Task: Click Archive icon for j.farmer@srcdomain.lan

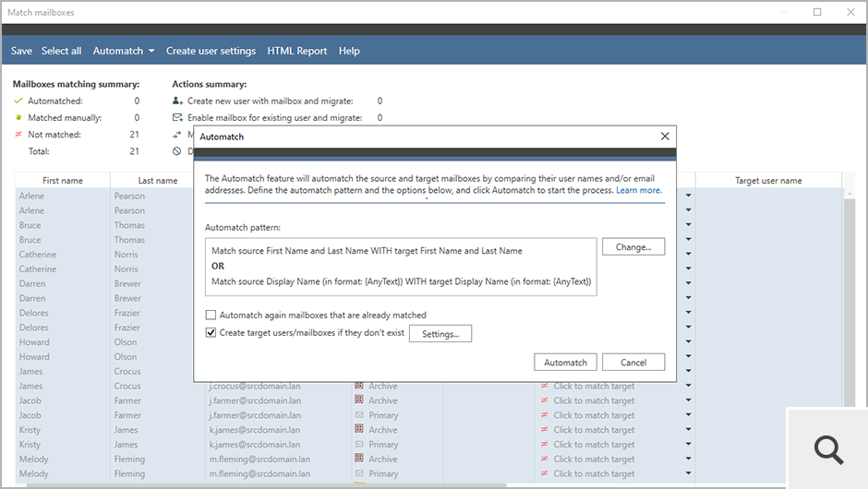Action: click(359, 400)
